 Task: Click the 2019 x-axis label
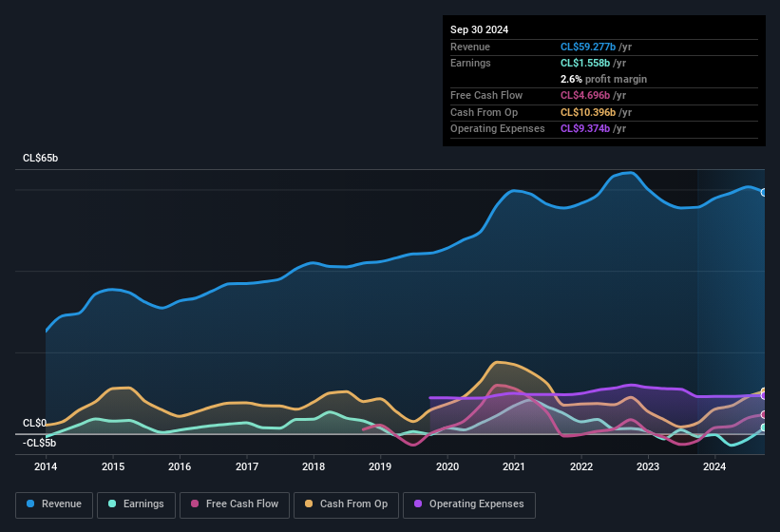[x=380, y=466]
